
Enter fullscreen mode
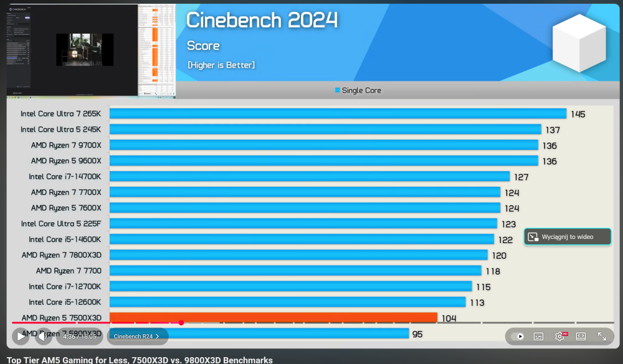[602, 336]
